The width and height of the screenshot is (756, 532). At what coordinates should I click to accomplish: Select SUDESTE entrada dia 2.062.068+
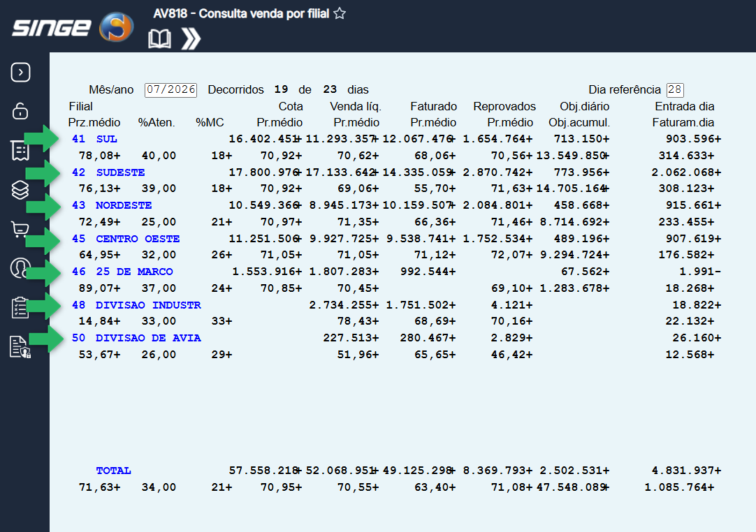coord(687,172)
